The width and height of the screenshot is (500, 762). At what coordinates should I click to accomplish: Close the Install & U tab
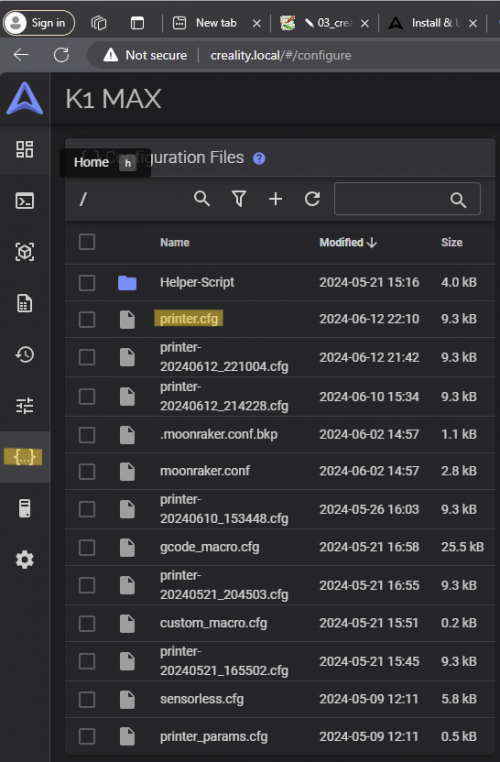(473, 23)
